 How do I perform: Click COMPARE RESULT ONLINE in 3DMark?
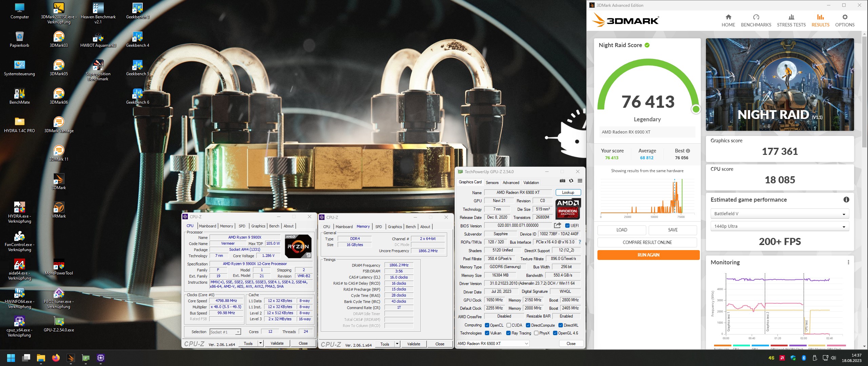point(647,242)
